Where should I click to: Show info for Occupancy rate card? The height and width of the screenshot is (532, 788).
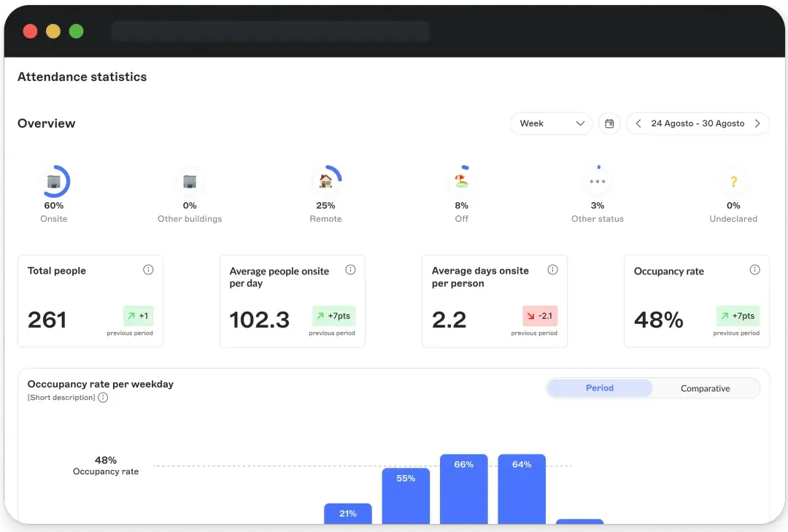click(755, 270)
